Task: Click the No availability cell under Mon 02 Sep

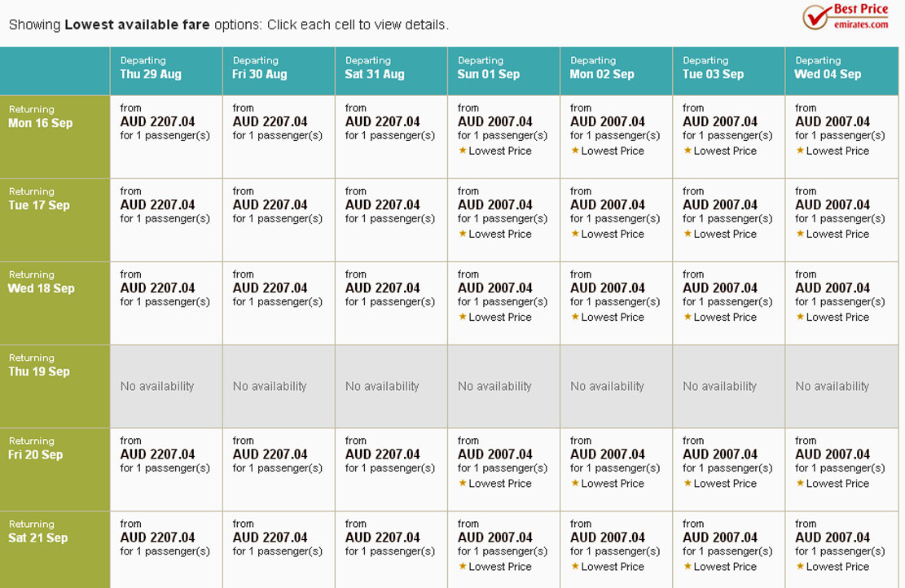Action: (x=617, y=386)
